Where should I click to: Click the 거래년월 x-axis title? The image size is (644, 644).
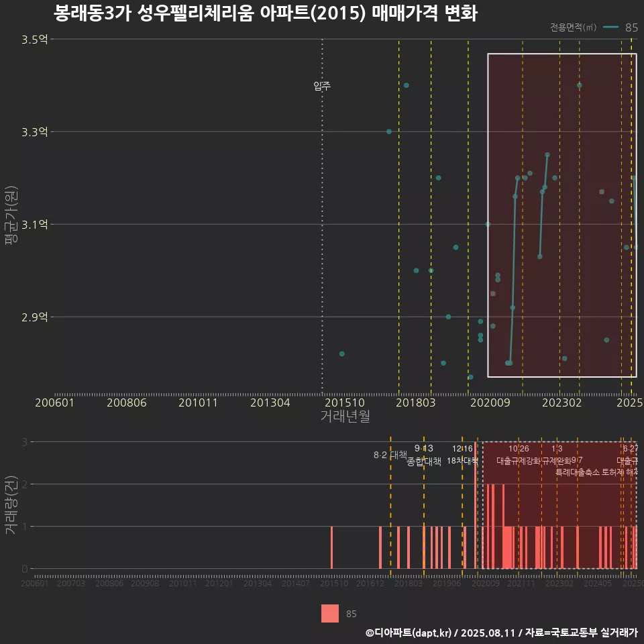tap(345, 416)
